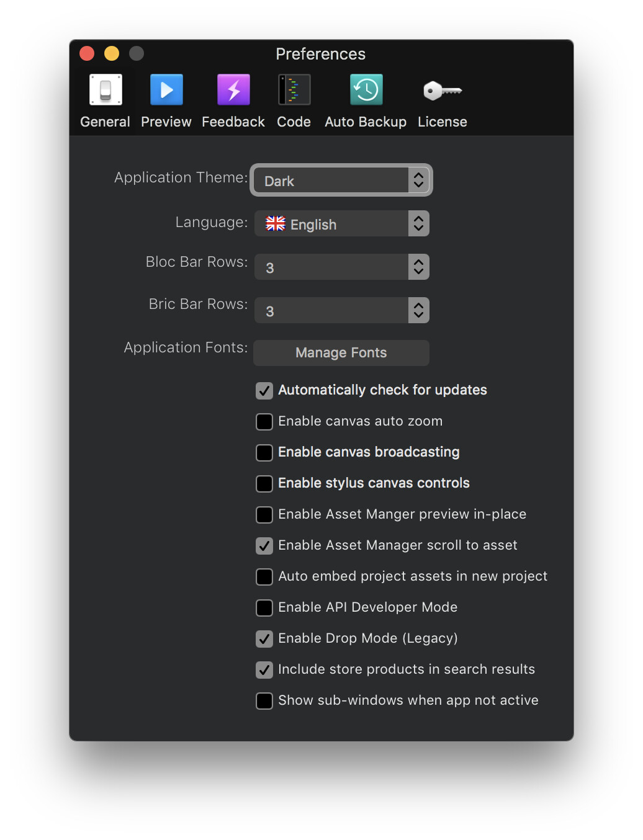Toggle Enable stylus canvas controls
This screenshot has height=840, width=643.
(264, 484)
